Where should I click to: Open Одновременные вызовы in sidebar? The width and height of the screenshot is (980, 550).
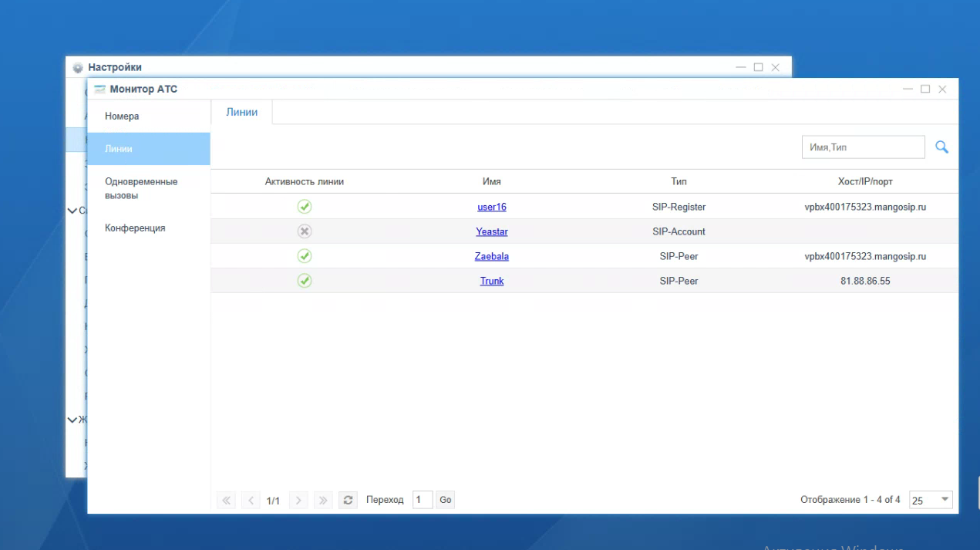point(149,189)
